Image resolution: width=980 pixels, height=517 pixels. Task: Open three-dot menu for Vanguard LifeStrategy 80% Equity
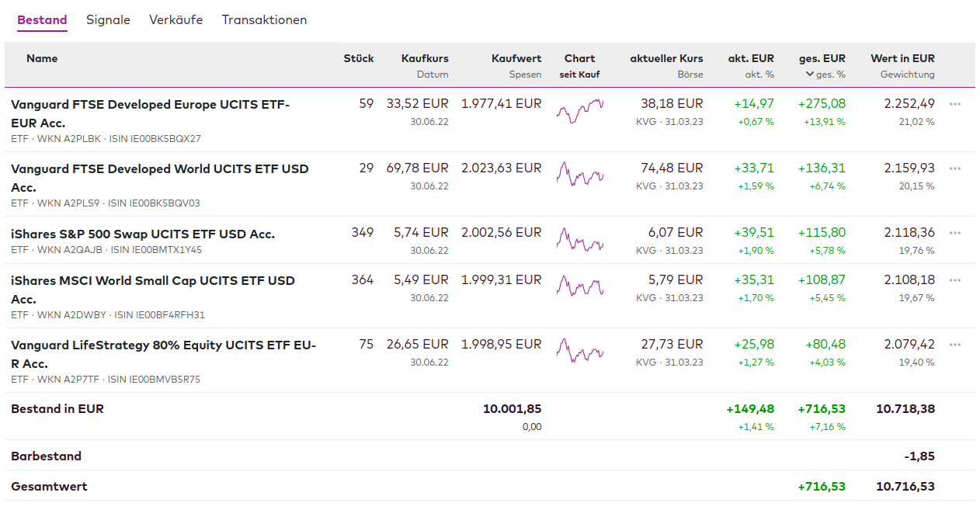pos(955,345)
